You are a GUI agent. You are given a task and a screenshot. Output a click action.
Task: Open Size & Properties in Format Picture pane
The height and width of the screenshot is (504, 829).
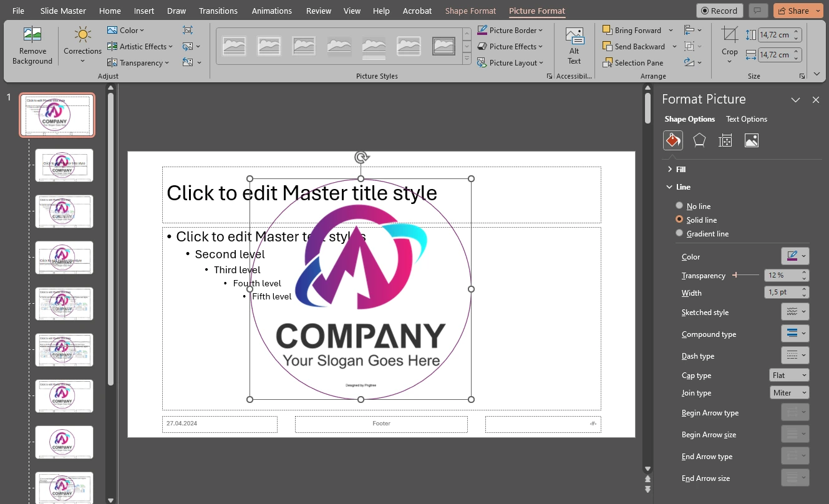(725, 140)
